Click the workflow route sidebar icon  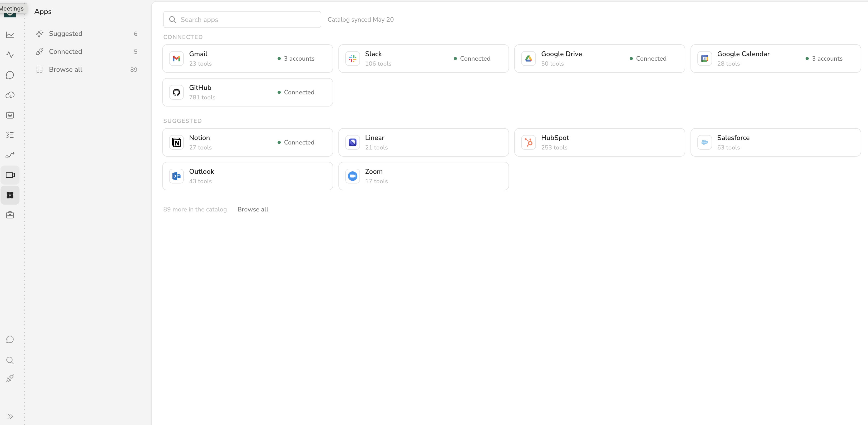click(10, 155)
